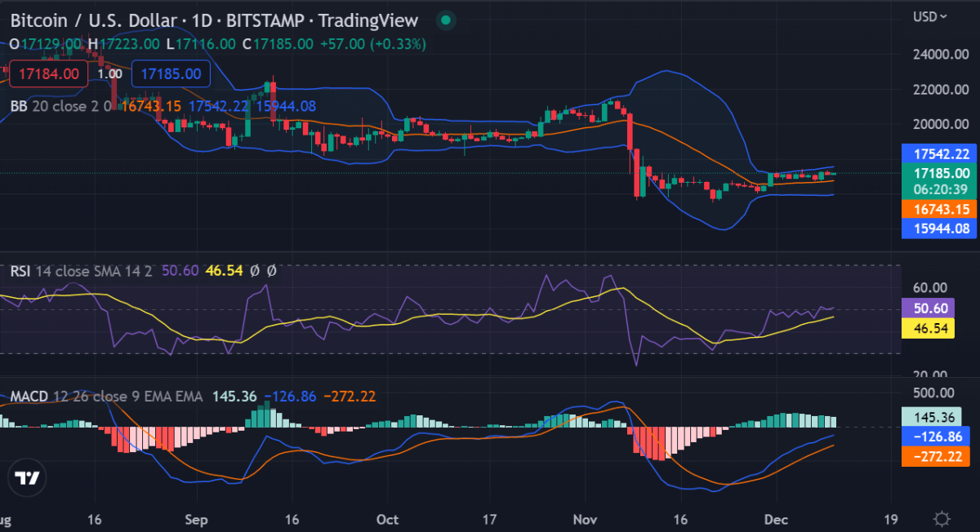This screenshot has width=980, height=532.
Task: Select the RSI 14 close SMA 14 2 legend
Action: coord(82,271)
